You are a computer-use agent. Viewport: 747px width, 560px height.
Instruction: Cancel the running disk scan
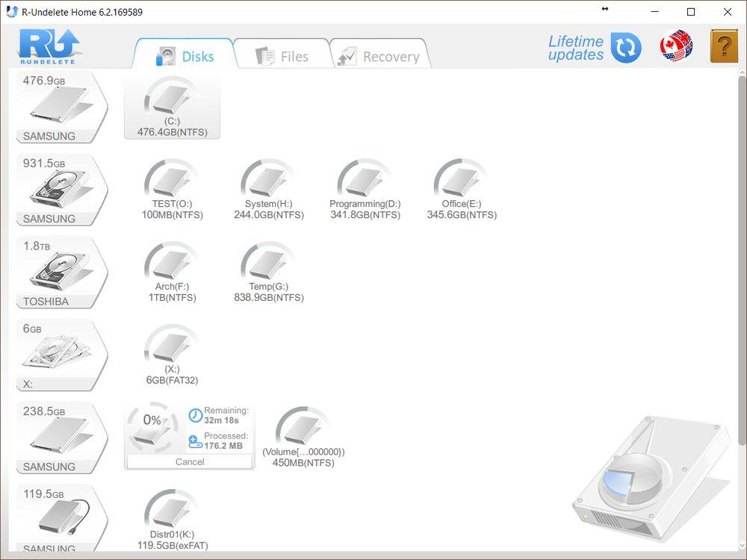click(x=190, y=462)
